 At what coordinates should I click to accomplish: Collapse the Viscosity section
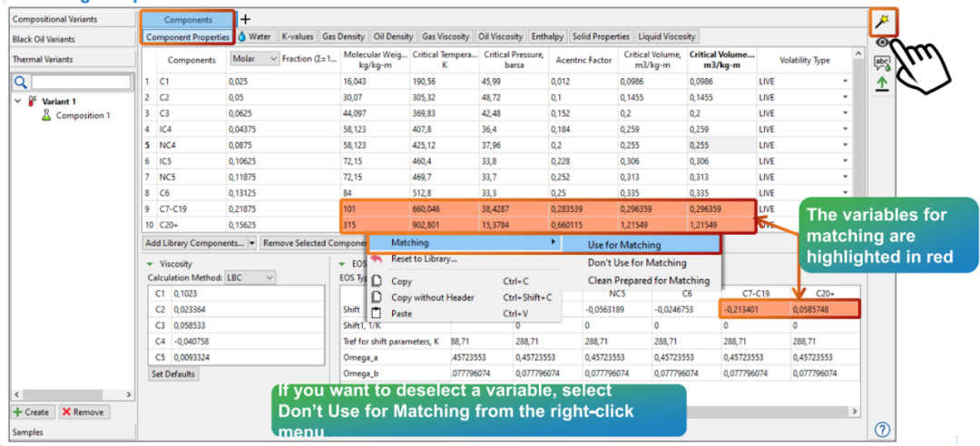(x=150, y=264)
